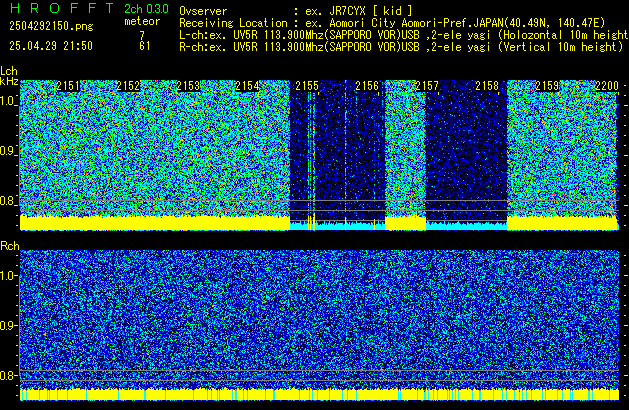Click the timestamp 25.04.29 21:50

tap(51, 46)
